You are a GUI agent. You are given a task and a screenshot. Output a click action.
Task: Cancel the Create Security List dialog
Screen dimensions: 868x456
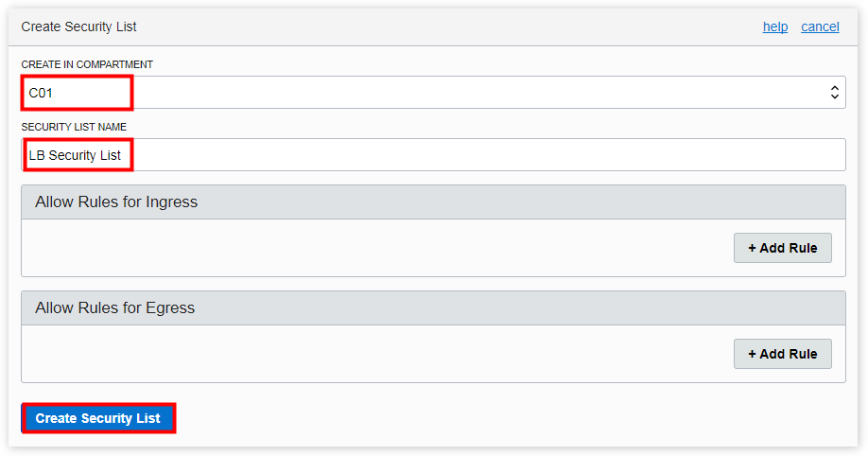pos(820,26)
